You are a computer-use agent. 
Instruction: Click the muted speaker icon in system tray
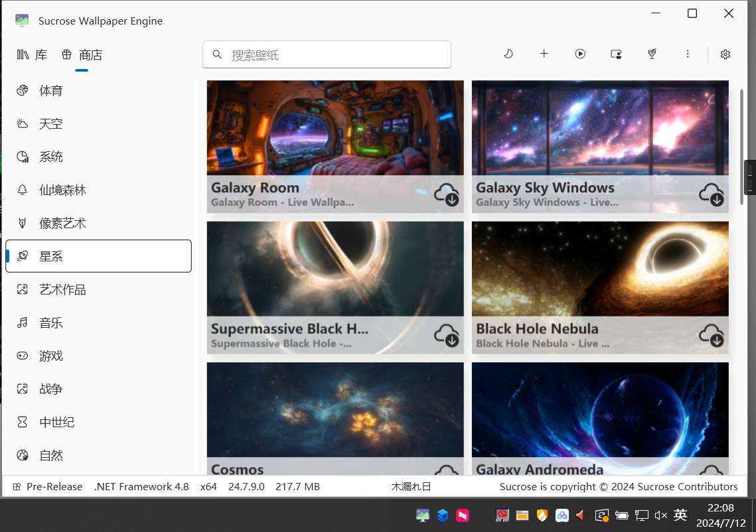[x=660, y=515]
